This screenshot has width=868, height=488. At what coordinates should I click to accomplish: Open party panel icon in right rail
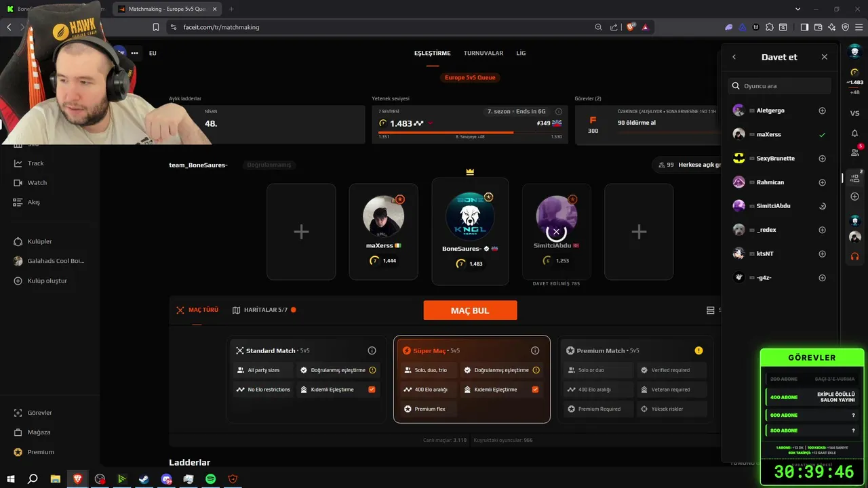point(854,178)
